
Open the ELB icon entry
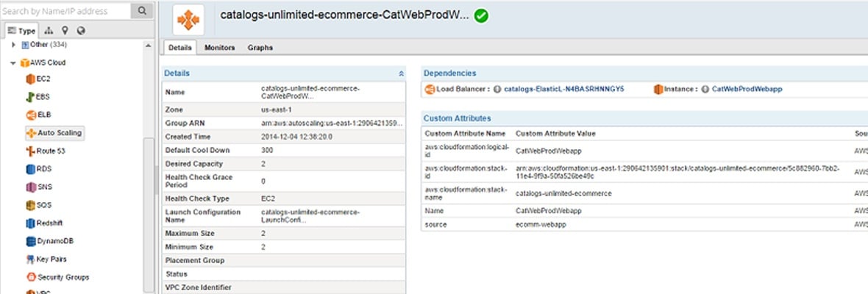pos(30,115)
